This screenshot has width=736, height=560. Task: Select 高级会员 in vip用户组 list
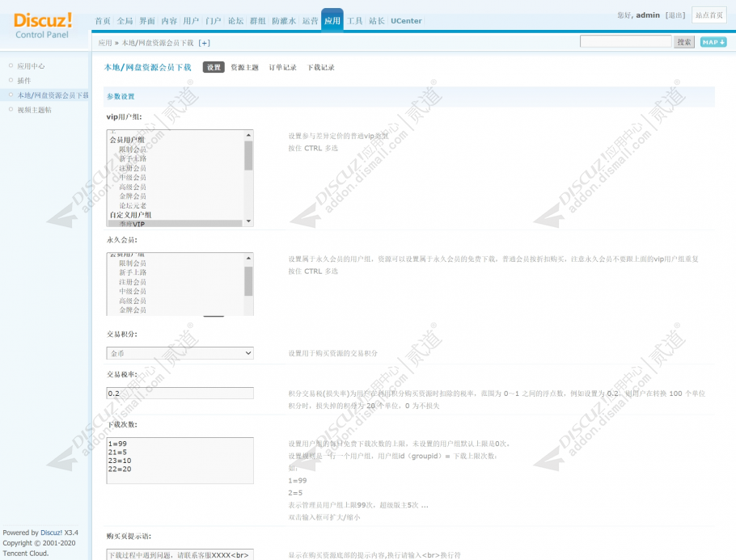(x=133, y=187)
